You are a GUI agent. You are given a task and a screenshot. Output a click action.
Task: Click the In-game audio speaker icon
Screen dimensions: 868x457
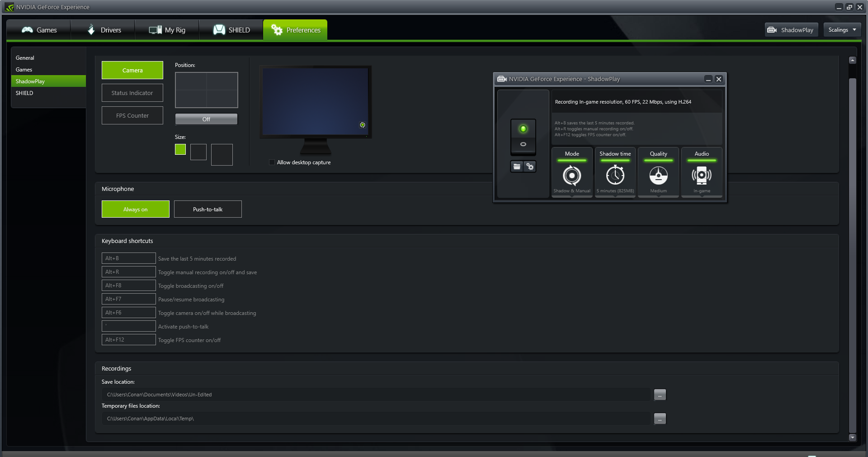pyautogui.click(x=702, y=175)
